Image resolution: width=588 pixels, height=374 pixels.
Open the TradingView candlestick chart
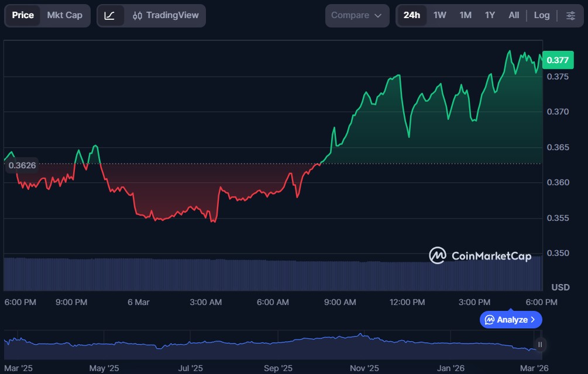166,16
